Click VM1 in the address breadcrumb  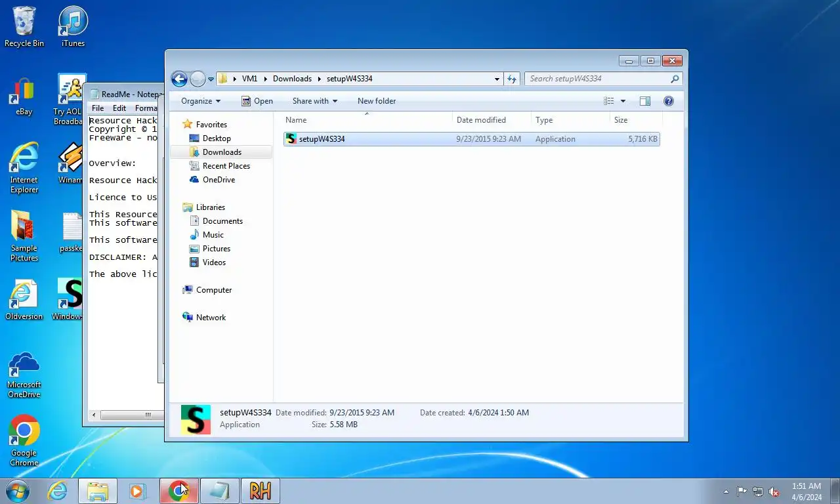[249, 79]
